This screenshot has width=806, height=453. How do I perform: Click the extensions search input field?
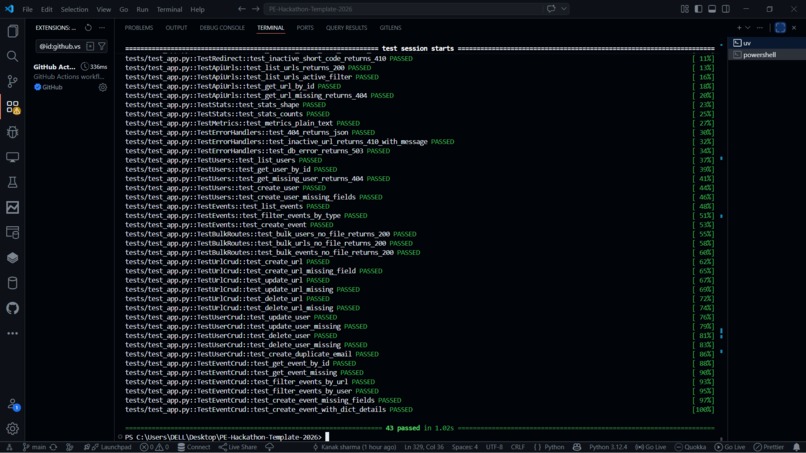pyautogui.click(x=60, y=46)
